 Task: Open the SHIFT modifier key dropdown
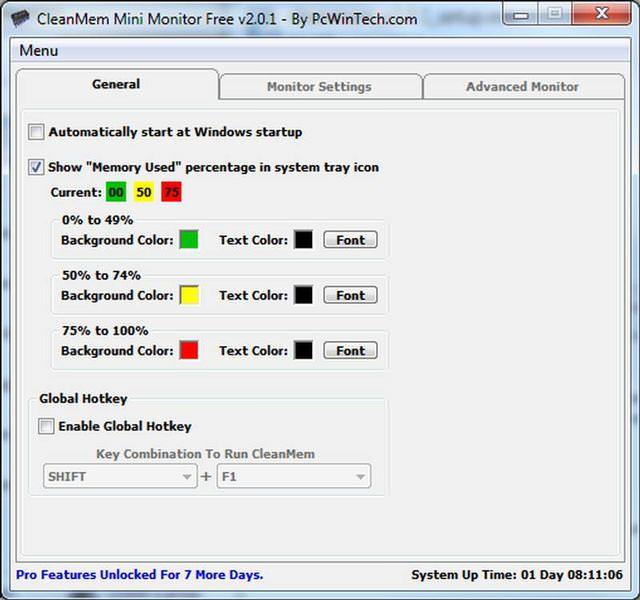[x=120, y=476]
